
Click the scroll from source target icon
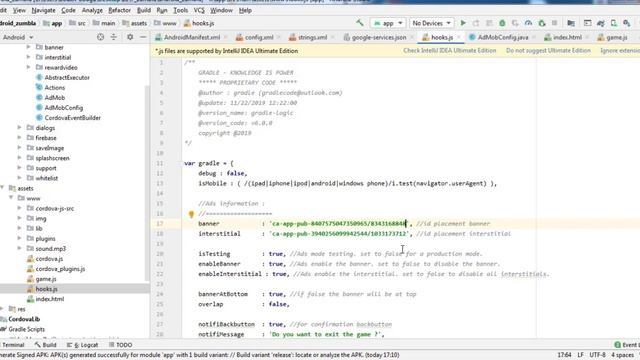click(100, 37)
